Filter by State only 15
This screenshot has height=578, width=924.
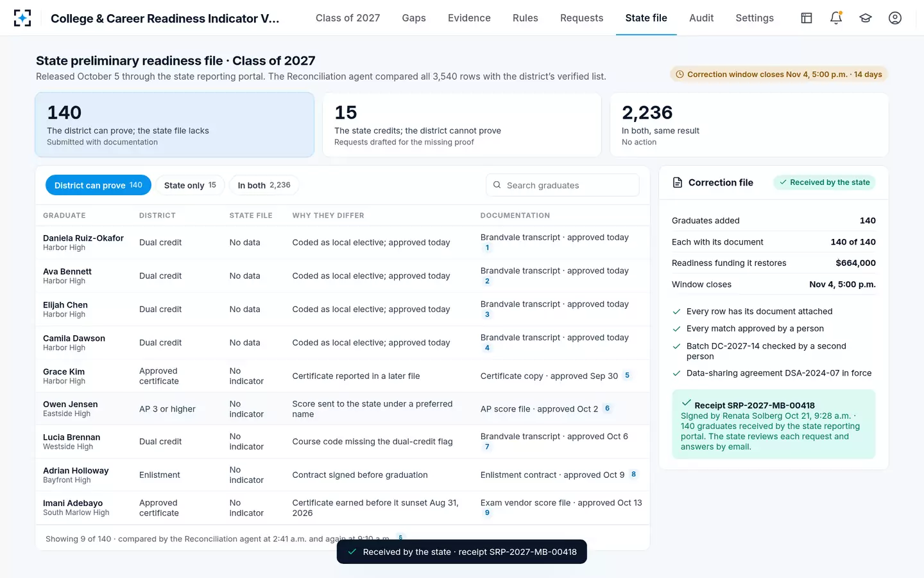(x=190, y=185)
